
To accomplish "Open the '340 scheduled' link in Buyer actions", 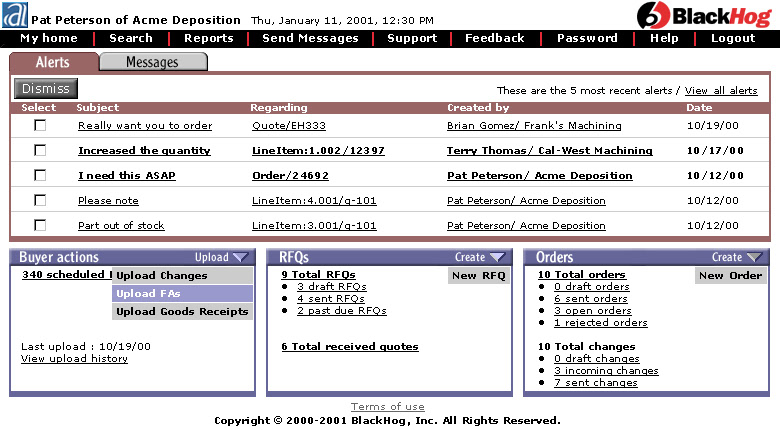I will point(67,275).
